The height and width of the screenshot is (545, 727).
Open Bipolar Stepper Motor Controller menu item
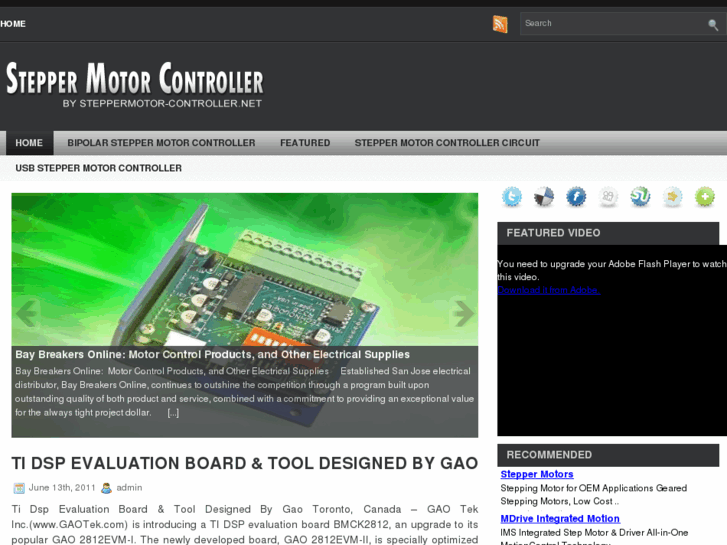(161, 143)
